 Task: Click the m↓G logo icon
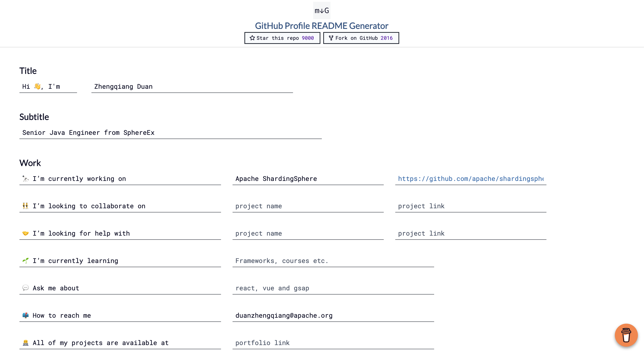point(321,10)
